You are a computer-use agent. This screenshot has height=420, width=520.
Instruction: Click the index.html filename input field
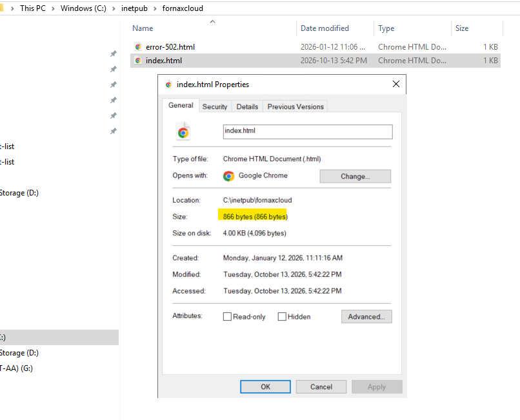(x=308, y=132)
